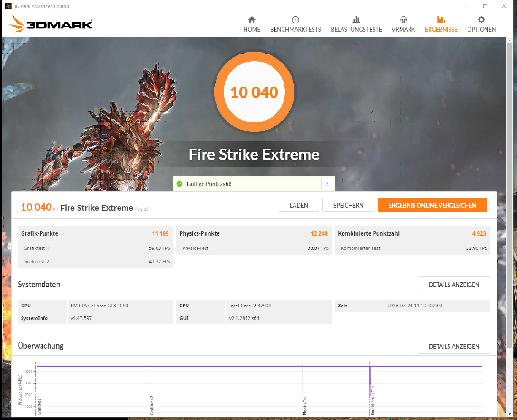Screen dimensions: 517x420
Task: Click Grafik-Punkte score 11 189
Action: click(161, 233)
